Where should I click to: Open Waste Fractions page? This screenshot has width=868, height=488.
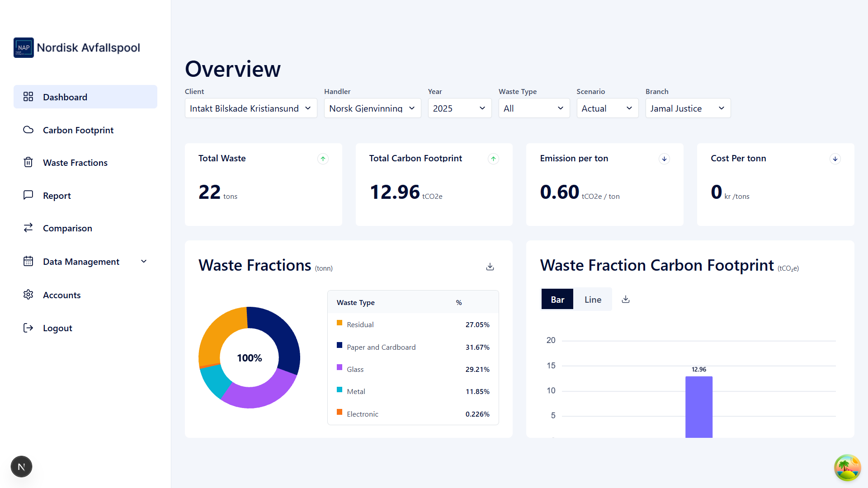tap(85, 162)
